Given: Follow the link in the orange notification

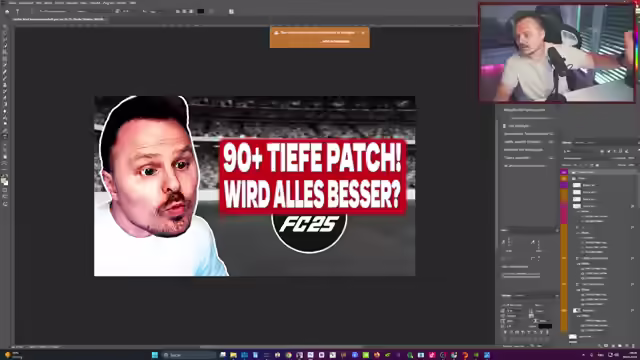Looking at the screenshot, I should click(336, 41).
